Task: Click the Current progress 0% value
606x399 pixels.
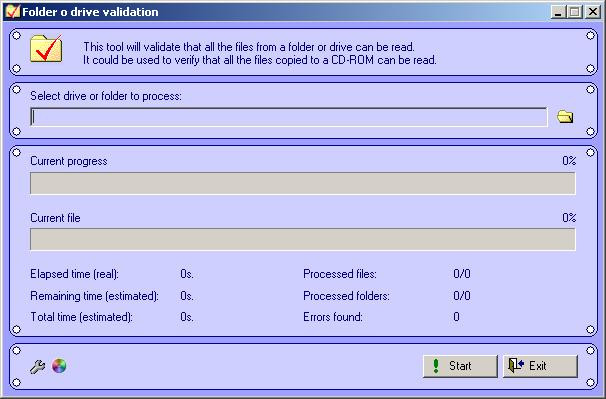Action: tap(569, 161)
